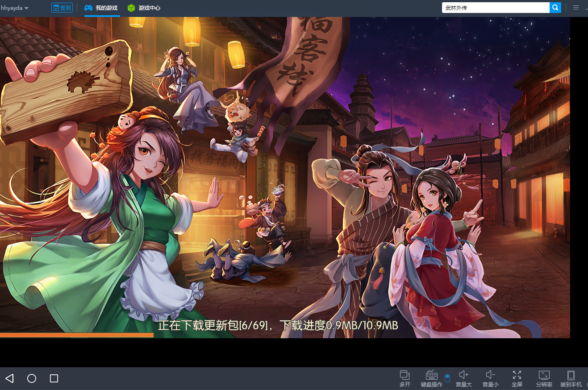Open the 分辨率 resolution settings
Viewport: 588px width, 390px height.
point(544,378)
